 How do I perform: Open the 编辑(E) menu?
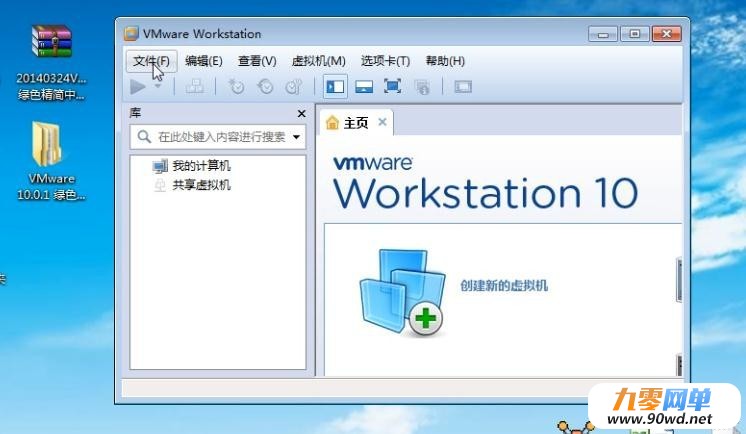point(204,61)
